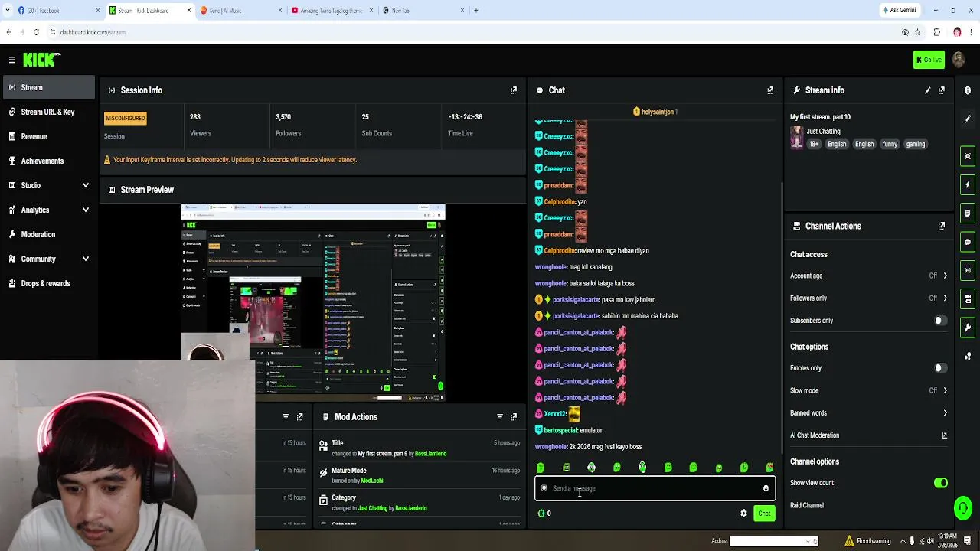Image resolution: width=980 pixels, height=551 pixels.
Task: Expand the Moderation sidebar section
Action: pyautogui.click(x=47, y=234)
